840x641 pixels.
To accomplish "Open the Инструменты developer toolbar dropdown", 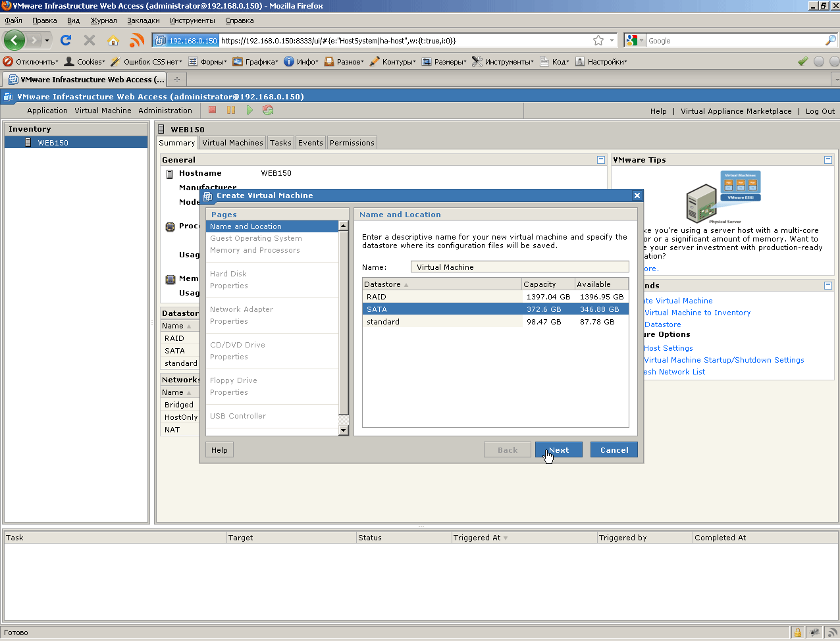I will click(x=504, y=61).
